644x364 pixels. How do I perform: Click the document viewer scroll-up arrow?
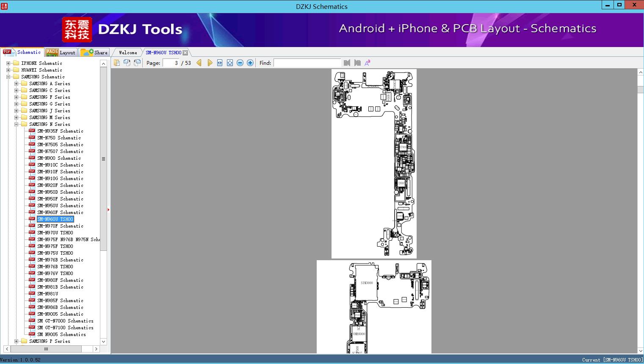click(641, 72)
